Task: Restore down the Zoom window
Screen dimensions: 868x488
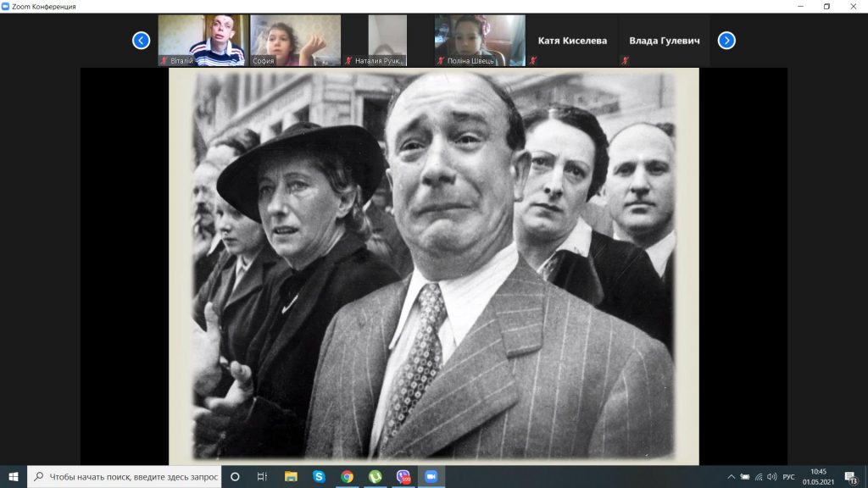Action: coord(826,7)
